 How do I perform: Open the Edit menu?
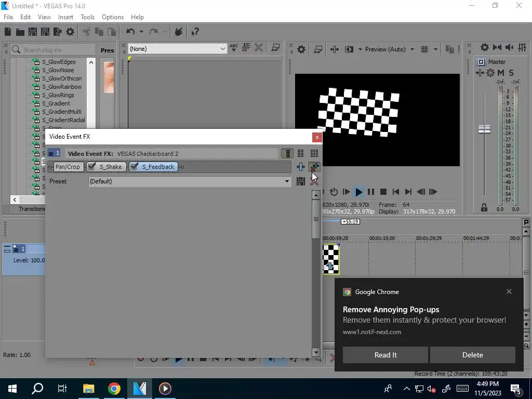[25, 17]
